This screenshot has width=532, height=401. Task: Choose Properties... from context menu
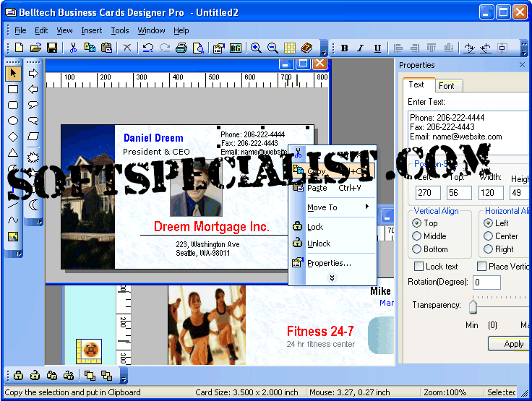tap(329, 263)
